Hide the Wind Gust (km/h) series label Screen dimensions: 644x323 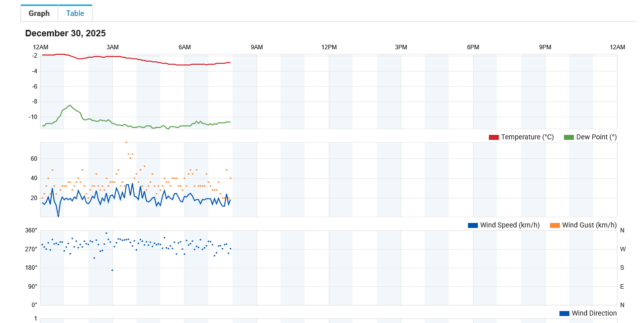pos(589,225)
